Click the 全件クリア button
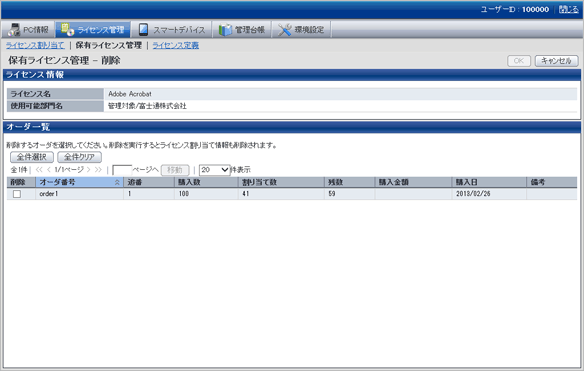584x371 pixels. 79,157
